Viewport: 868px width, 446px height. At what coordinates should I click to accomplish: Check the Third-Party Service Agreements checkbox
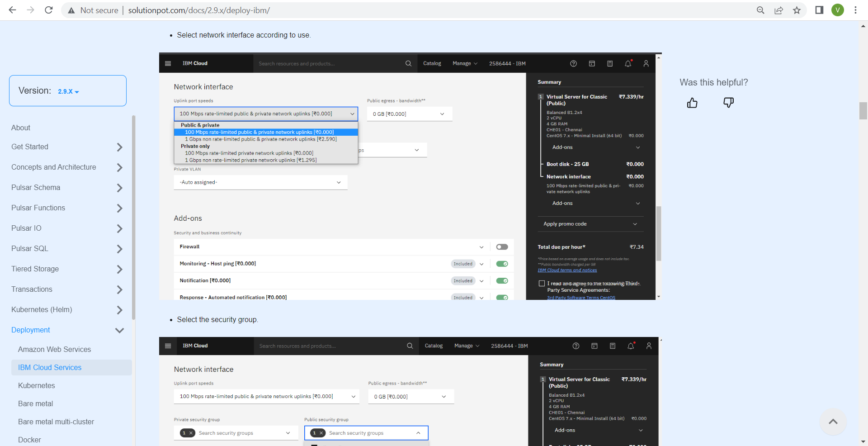(x=542, y=284)
